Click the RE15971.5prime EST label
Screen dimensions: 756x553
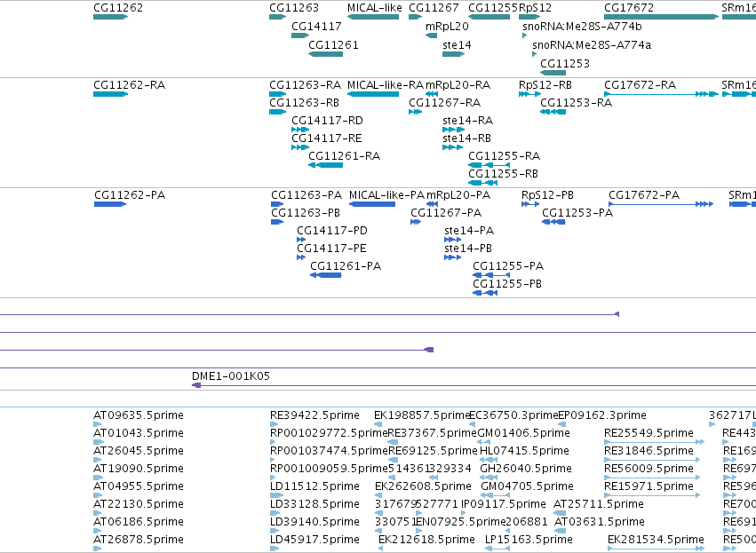(x=649, y=486)
